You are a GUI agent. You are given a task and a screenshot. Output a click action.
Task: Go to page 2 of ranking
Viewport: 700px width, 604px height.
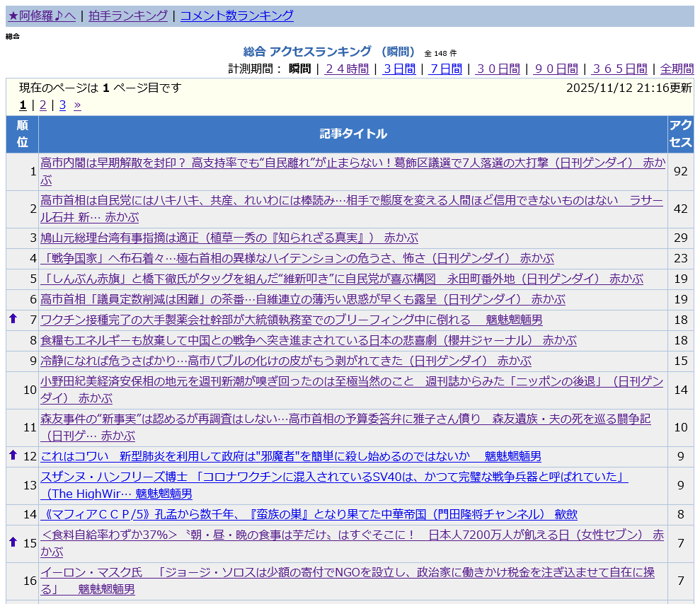42,105
